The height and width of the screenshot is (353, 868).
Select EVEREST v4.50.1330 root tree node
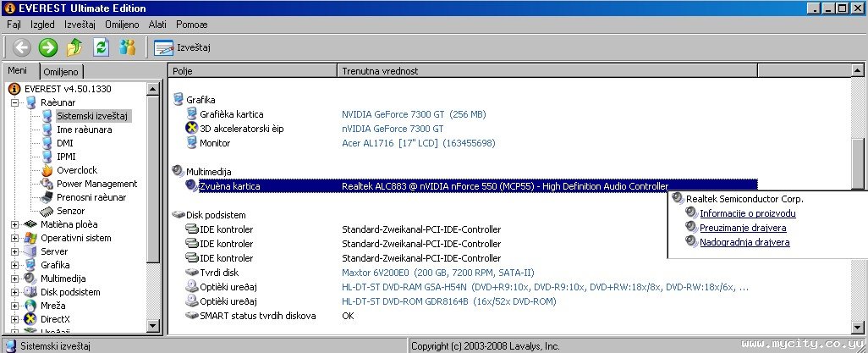point(68,89)
